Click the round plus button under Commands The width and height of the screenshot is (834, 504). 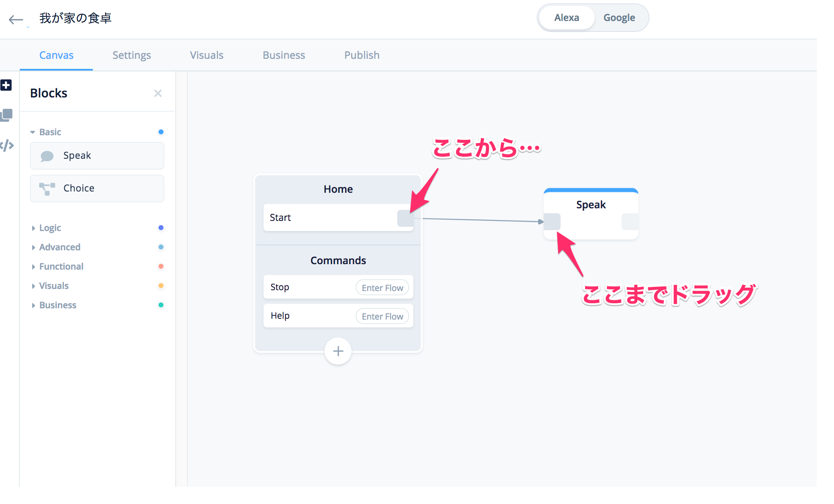[x=338, y=351]
